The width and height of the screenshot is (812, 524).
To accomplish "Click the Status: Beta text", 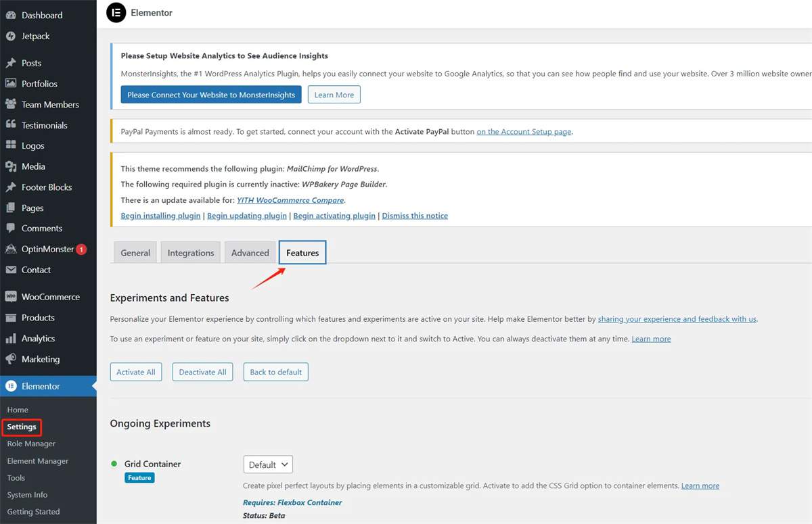I will pos(264,515).
